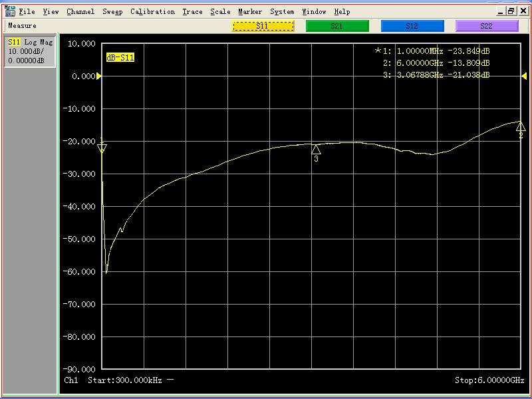Screen dimensions: 532x399
Task: Select the S11 measure button
Action: pyautogui.click(x=263, y=26)
